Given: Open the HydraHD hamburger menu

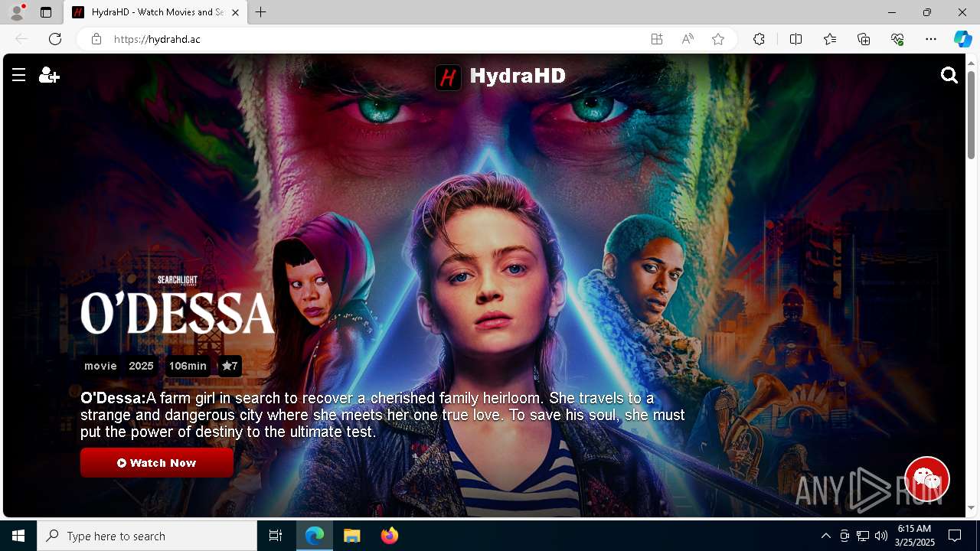Looking at the screenshot, I should tap(19, 75).
